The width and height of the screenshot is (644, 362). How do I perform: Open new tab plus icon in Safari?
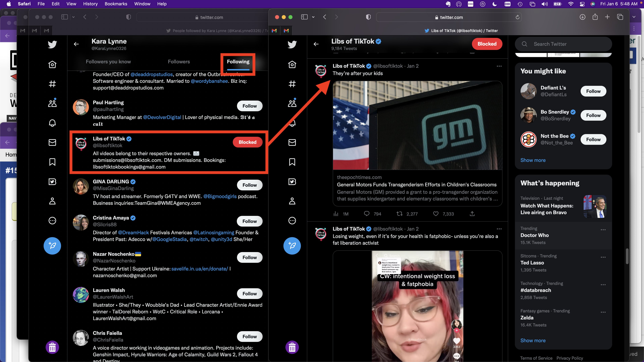point(607,17)
